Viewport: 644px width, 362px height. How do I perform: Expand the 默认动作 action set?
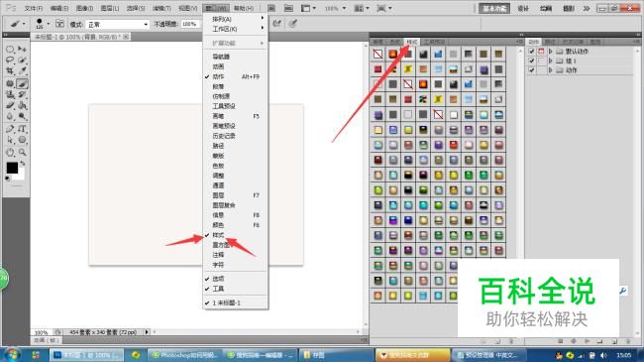coord(550,51)
